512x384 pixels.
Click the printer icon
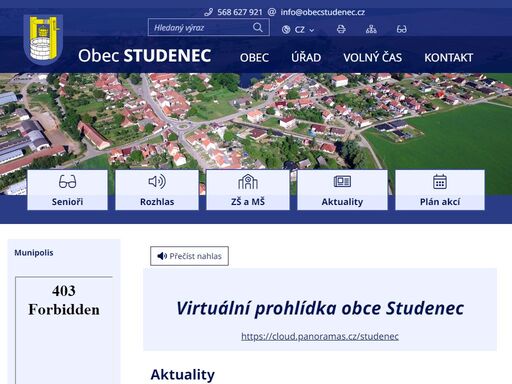click(341, 29)
